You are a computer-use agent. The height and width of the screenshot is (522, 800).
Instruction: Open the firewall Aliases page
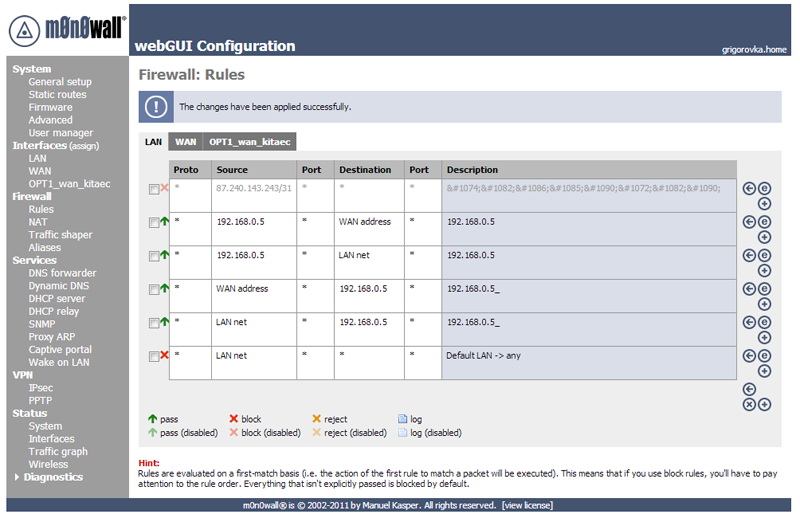pos(44,247)
